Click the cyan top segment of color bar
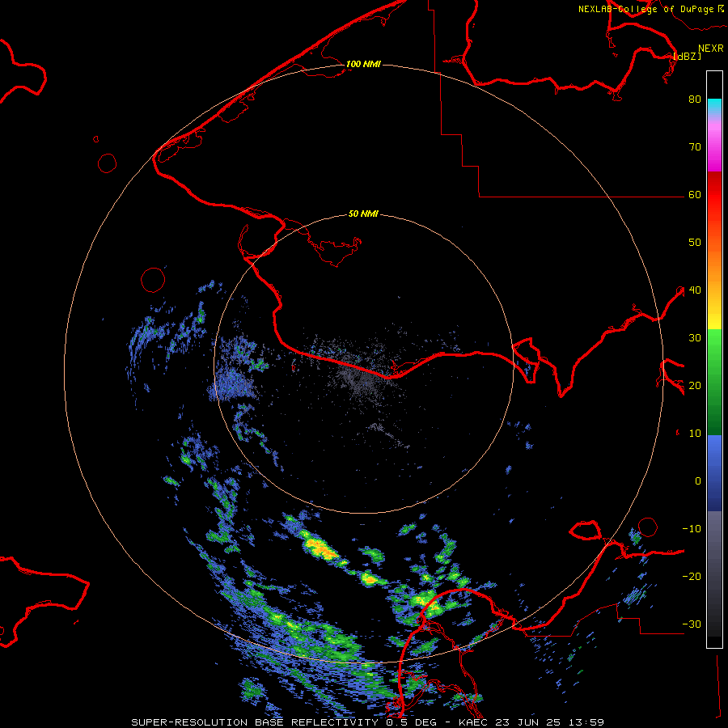The image size is (728, 728). click(714, 106)
